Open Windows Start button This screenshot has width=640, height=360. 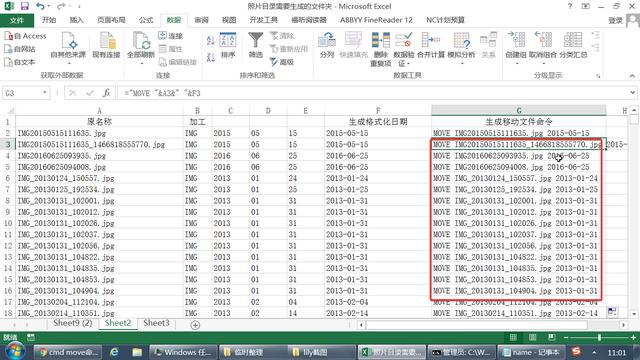point(15,351)
